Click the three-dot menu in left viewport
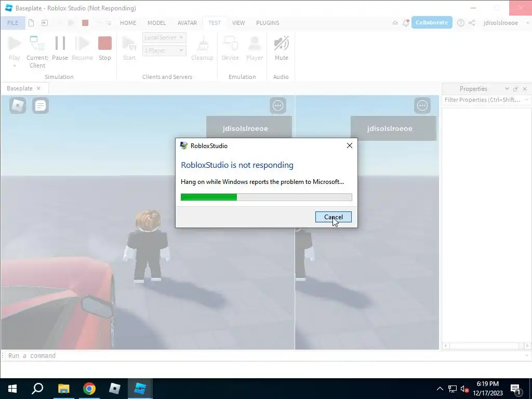Viewport: 532px width, 399px height. pyautogui.click(x=278, y=105)
